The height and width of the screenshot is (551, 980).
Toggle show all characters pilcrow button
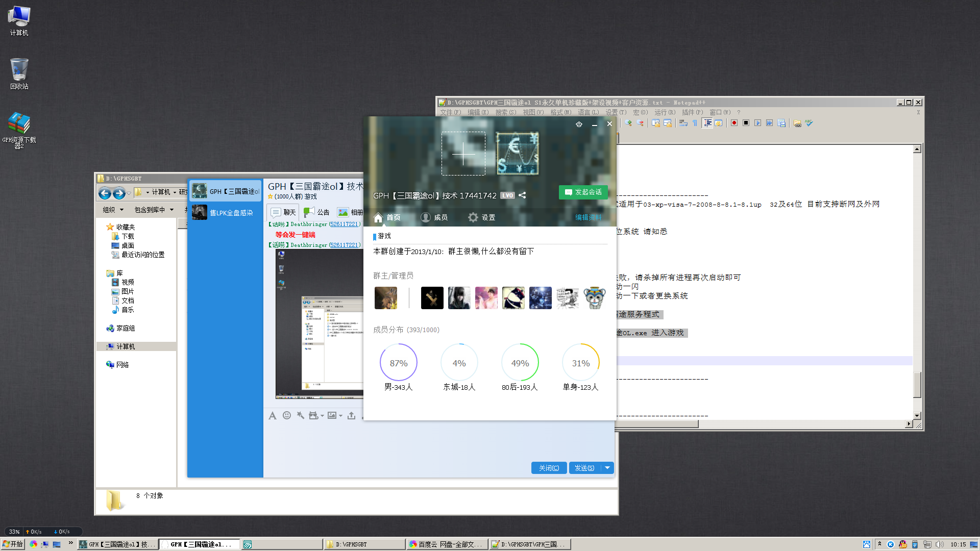(695, 123)
